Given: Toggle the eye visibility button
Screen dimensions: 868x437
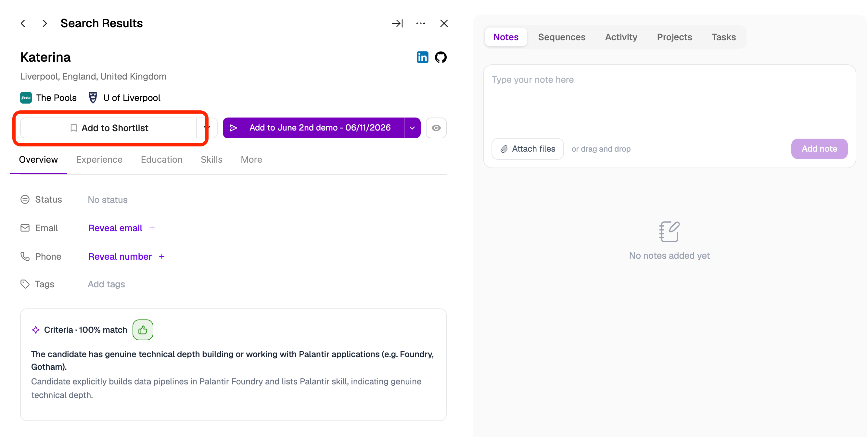Looking at the screenshot, I should pos(436,128).
